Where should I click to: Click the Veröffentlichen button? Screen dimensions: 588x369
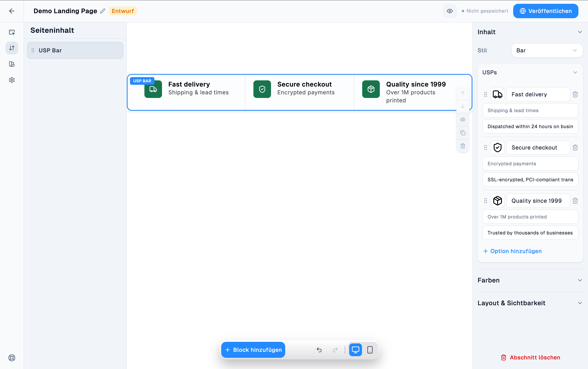[546, 11]
